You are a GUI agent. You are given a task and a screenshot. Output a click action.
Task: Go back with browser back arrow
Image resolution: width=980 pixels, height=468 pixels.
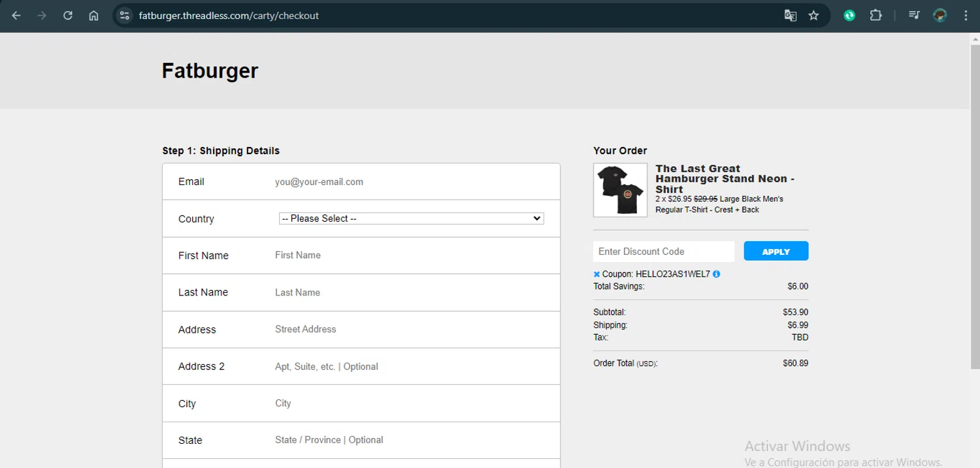(16, 16)
